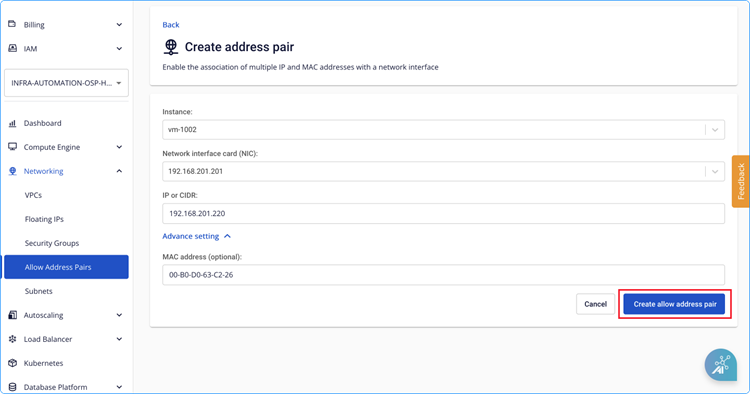The height and width of the screenshot is (394, 750).
Task: Click the Dashboard bar chart icon
Action: (x=12, y=123)
